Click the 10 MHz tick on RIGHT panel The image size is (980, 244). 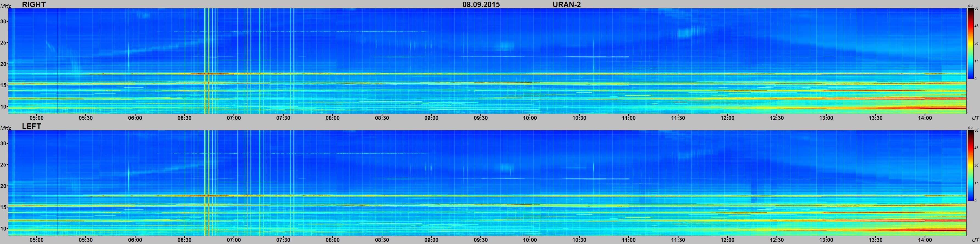click(x=3, y=106)
